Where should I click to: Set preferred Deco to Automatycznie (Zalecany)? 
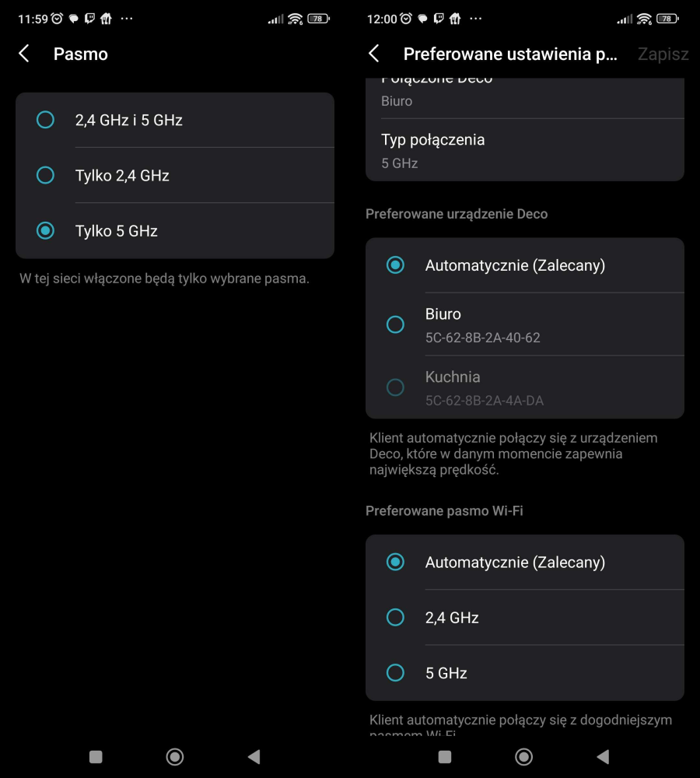pyautogui.click(x=395, y=265)
